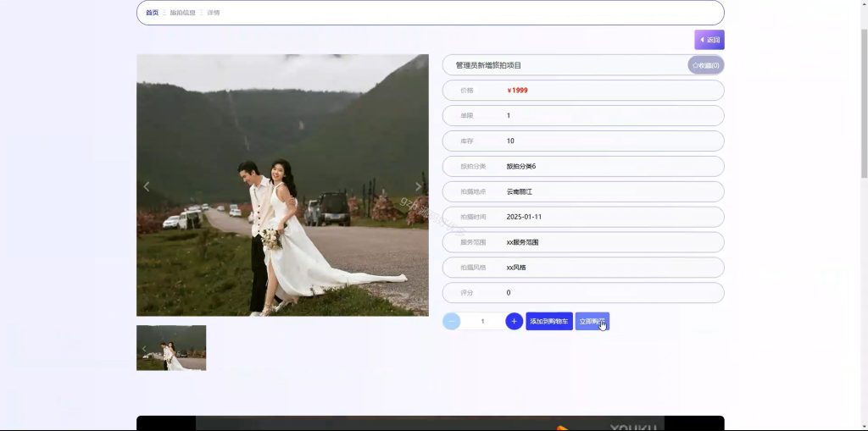Go to 首页 in the breadcrumb
The height and width of the screenshot is (431, 868).
[152, 12]
